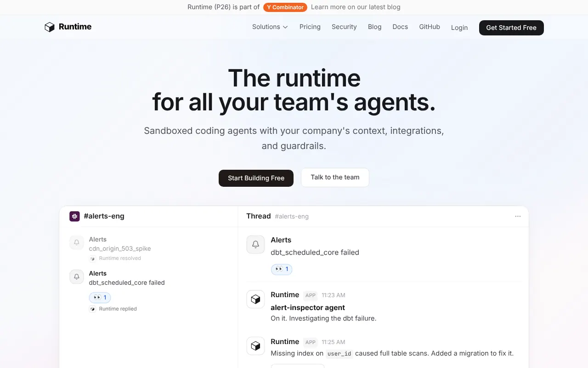Viewport: 588px width, 368px height.
Task: Visit GitHub nav link
Action: [430, 27]
